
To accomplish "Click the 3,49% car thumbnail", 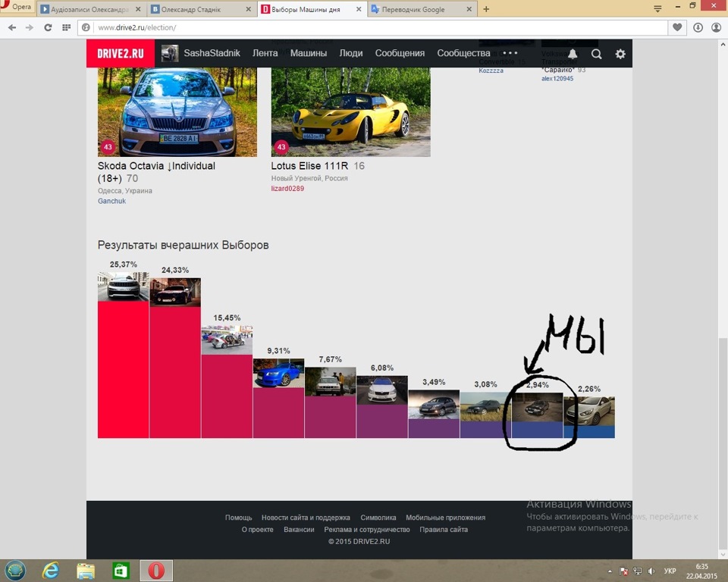I will click(x=434, y=404).
